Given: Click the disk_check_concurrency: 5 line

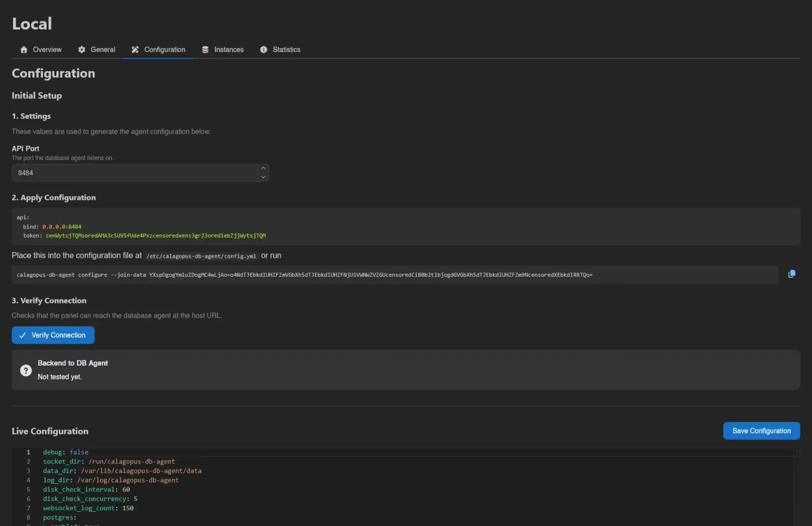Looking at the screenshot, I should click(90, 499).
